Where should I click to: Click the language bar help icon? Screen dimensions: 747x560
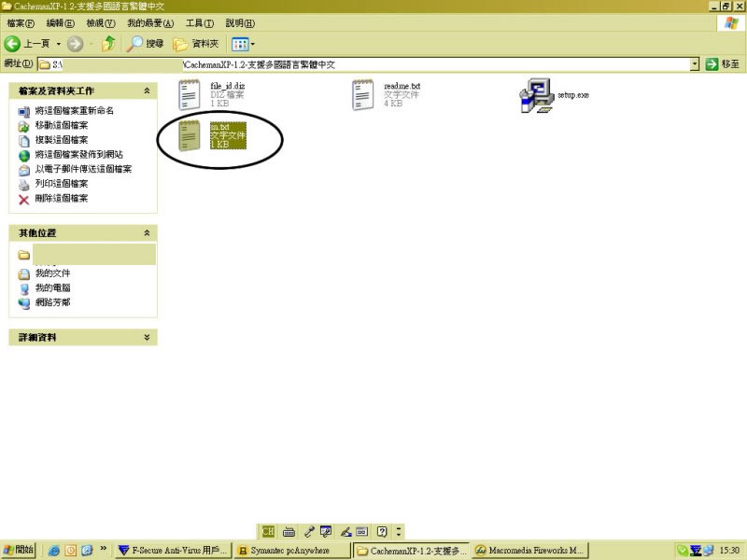[x=382, y=531]
